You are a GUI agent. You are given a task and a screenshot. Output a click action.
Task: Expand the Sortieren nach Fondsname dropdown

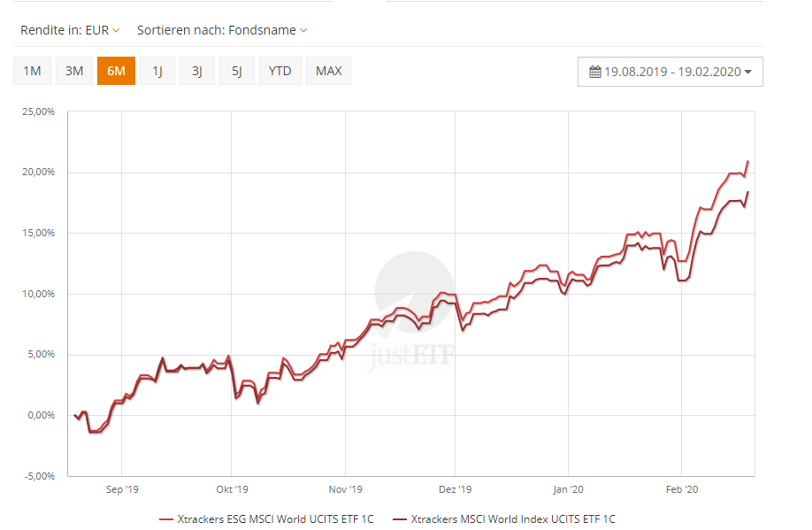[222, 30]
